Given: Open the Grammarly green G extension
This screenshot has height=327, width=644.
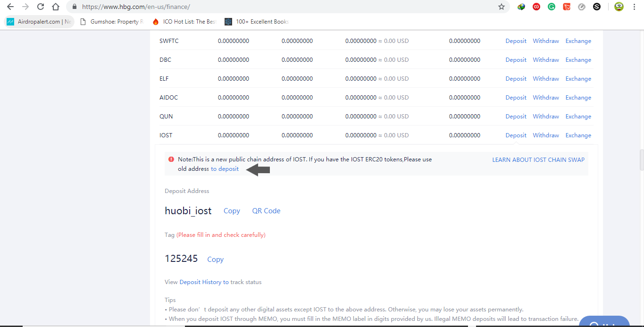Looking at the screenshot, I should coord(552,7).
